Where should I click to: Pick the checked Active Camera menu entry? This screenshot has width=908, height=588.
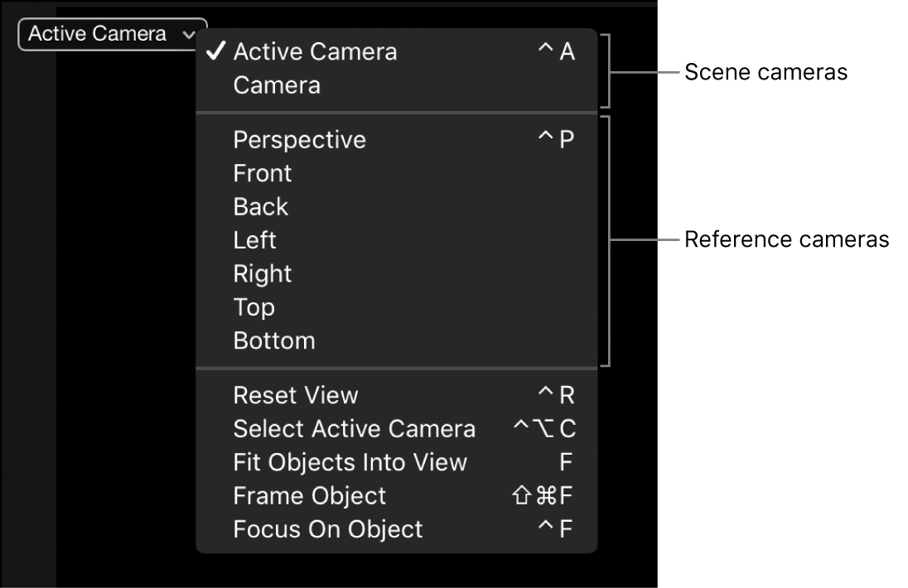point(315,51)
